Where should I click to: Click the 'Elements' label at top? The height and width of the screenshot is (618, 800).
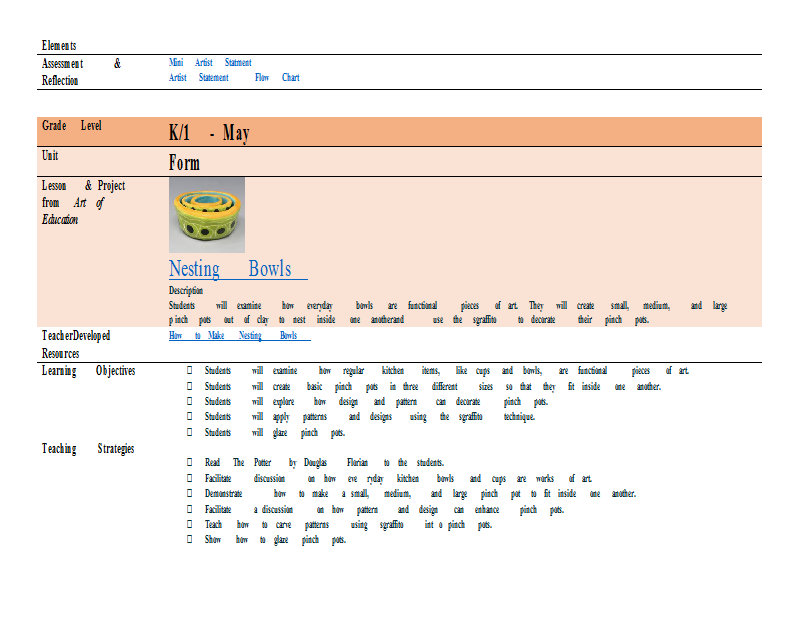tap(59, 45)
